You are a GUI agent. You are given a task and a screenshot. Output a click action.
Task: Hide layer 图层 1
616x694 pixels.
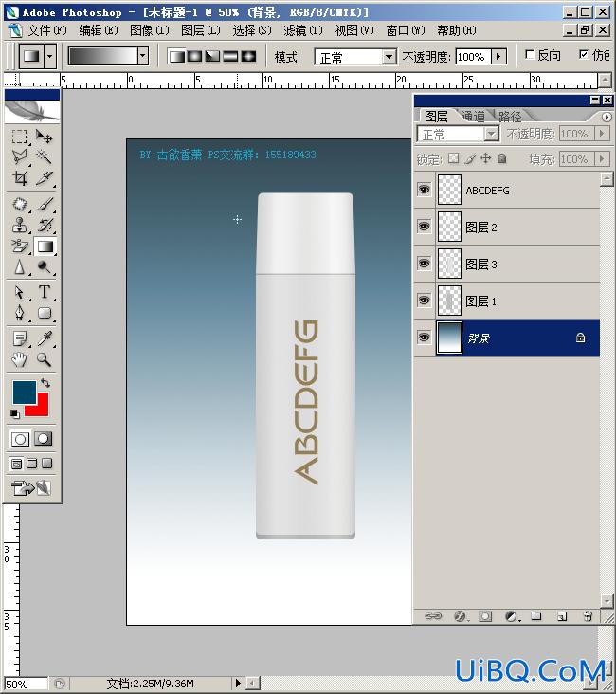pyautogui.click(x=424, y=301)
